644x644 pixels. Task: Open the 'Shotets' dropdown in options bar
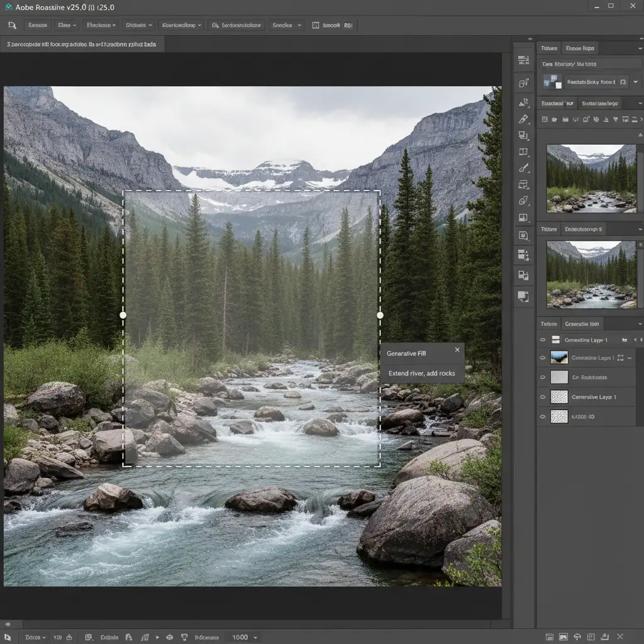[139, 25]
